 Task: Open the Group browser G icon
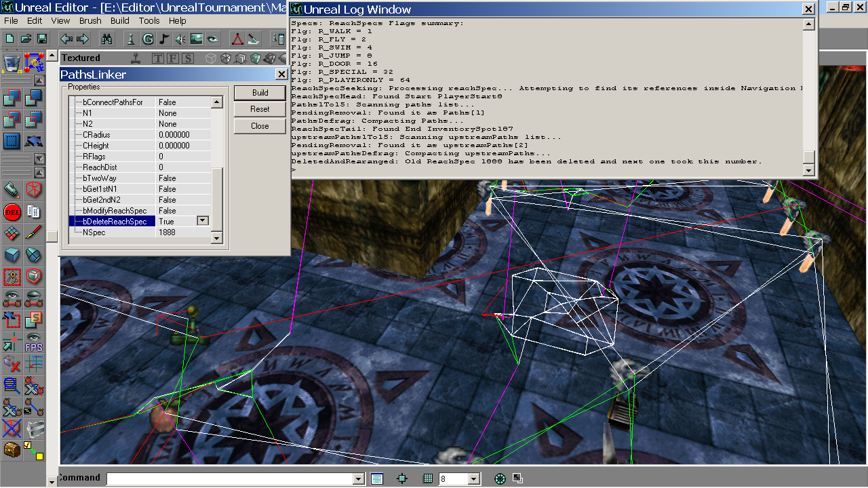[147, 39]
